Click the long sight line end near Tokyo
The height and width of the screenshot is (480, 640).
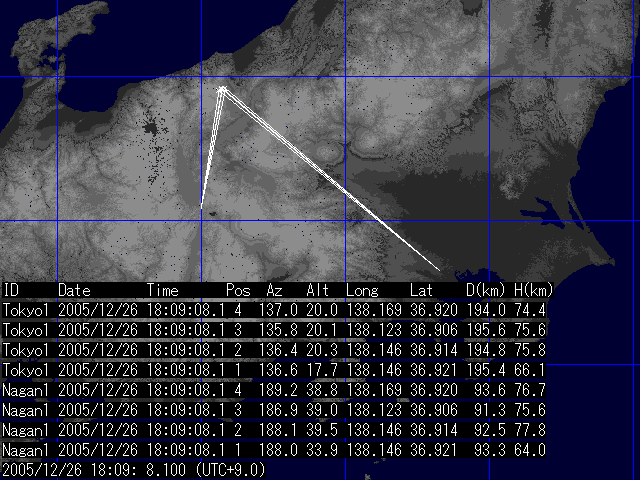click(439, 269)
